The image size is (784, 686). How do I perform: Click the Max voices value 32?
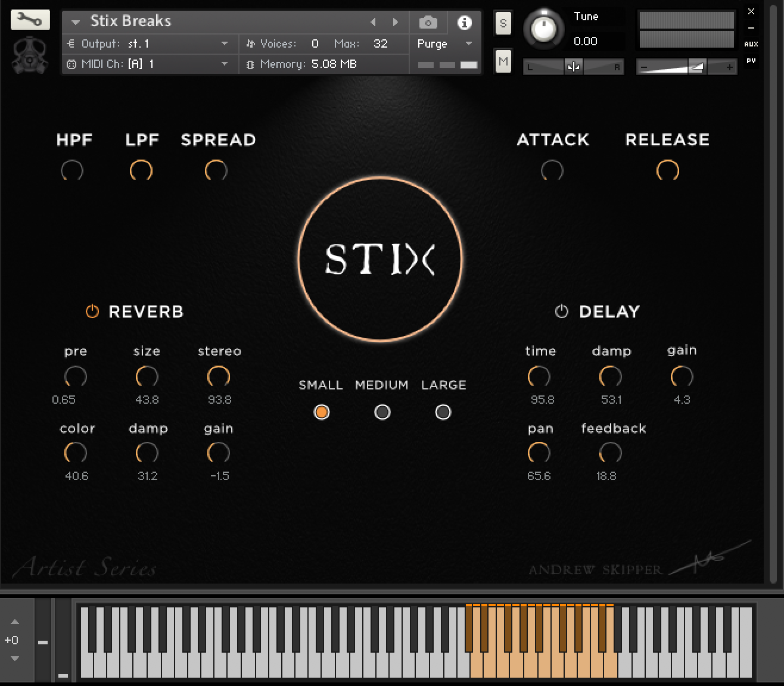tap(381, 43)
